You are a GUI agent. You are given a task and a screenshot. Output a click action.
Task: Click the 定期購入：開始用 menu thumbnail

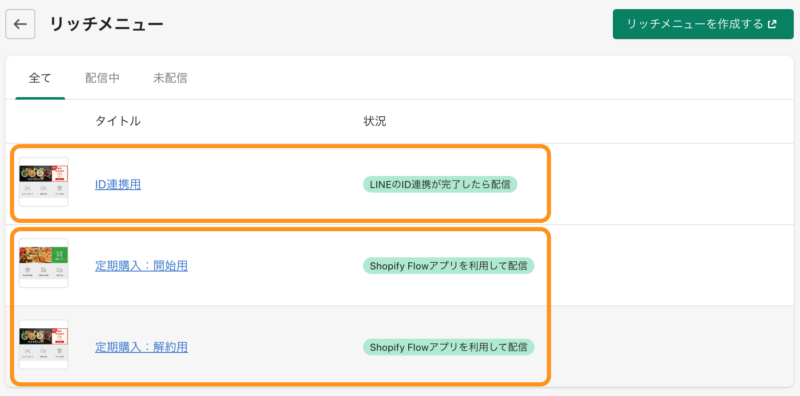coord(44,263)
